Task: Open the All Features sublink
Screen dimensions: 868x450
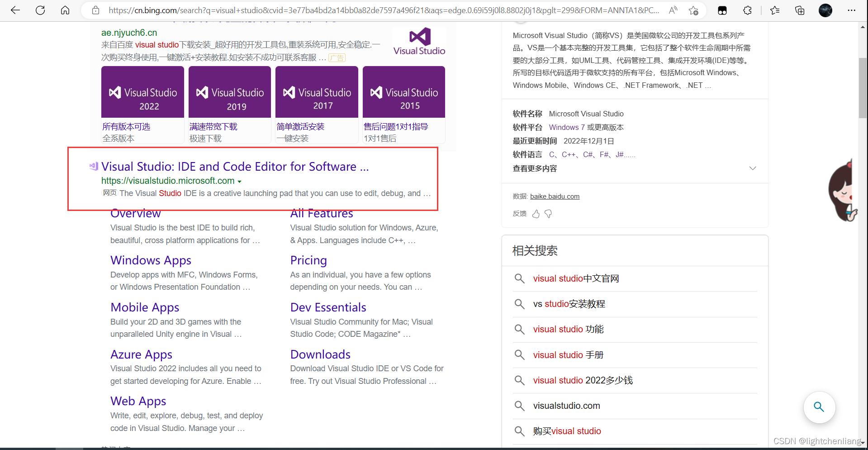Action: click(322, 213)
